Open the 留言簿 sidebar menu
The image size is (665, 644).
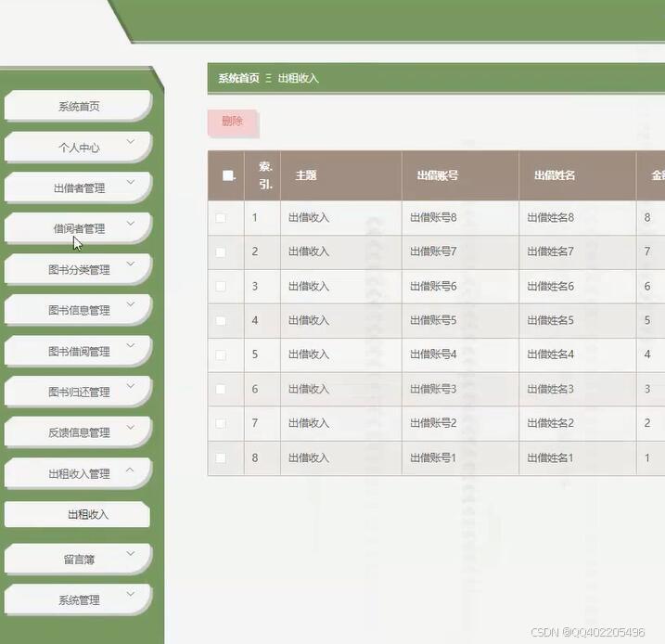coord(78,560)
